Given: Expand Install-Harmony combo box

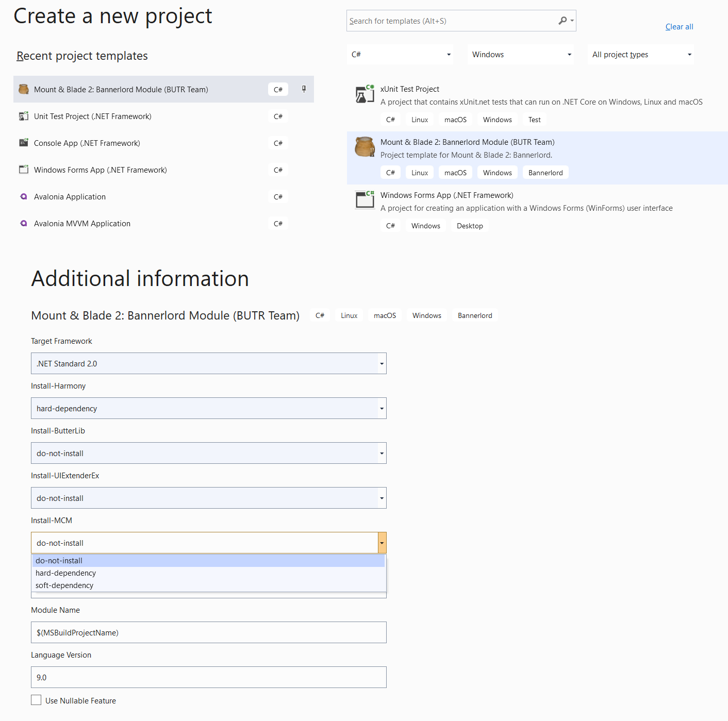Looking at the screenshot, I should click(382, 408).
